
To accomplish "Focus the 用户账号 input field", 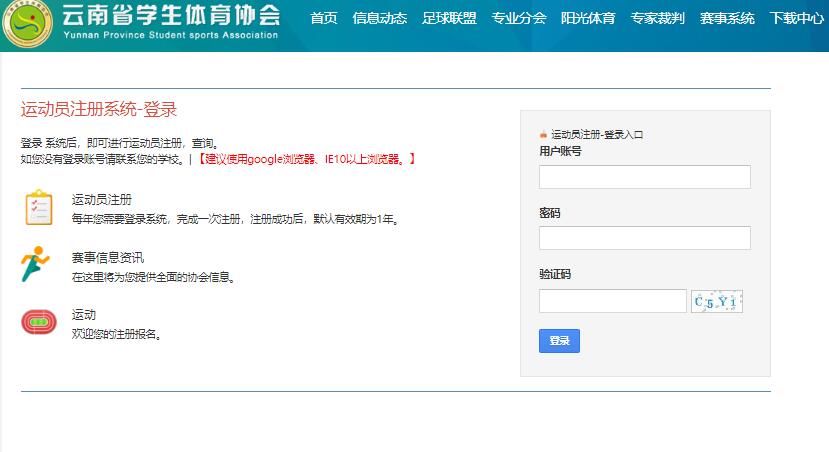I will 644,177.
